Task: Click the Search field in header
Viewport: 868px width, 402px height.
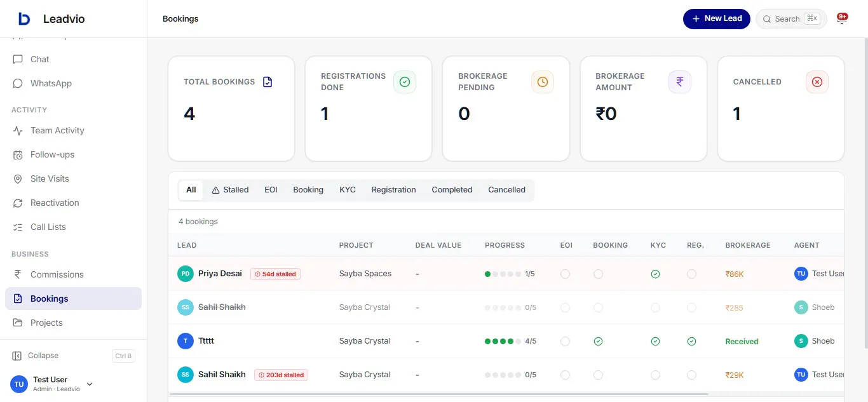Action: coord(791,19)
